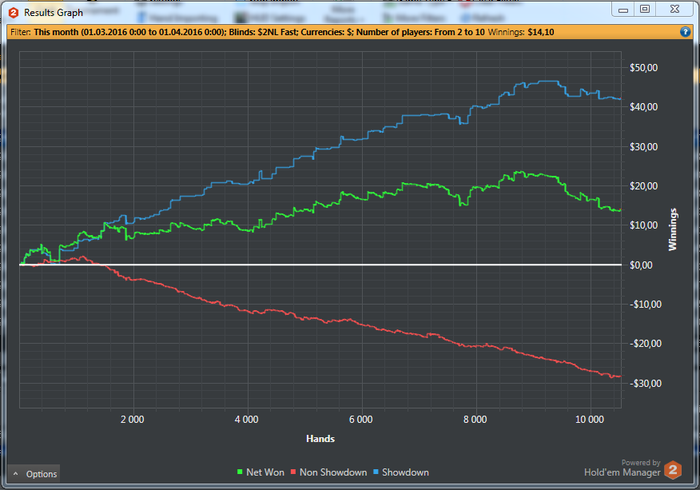Click the 6 000 hands axis label
Screen dimensions: 700x490
tap(361, 419)
